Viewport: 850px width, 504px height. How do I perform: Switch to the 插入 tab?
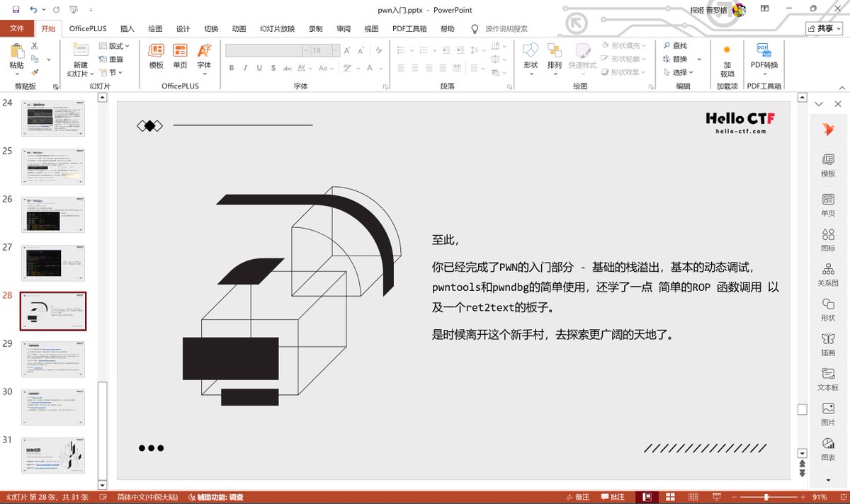coord(127,29)
